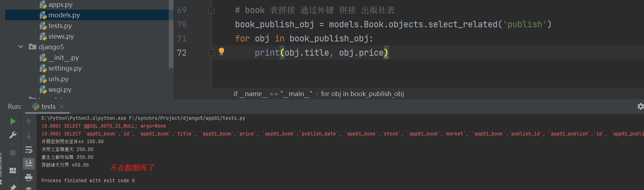The height and width of the screenshot is (190, 644).
Task: Open apps.py in the project tree
Action: click(61, 5)
